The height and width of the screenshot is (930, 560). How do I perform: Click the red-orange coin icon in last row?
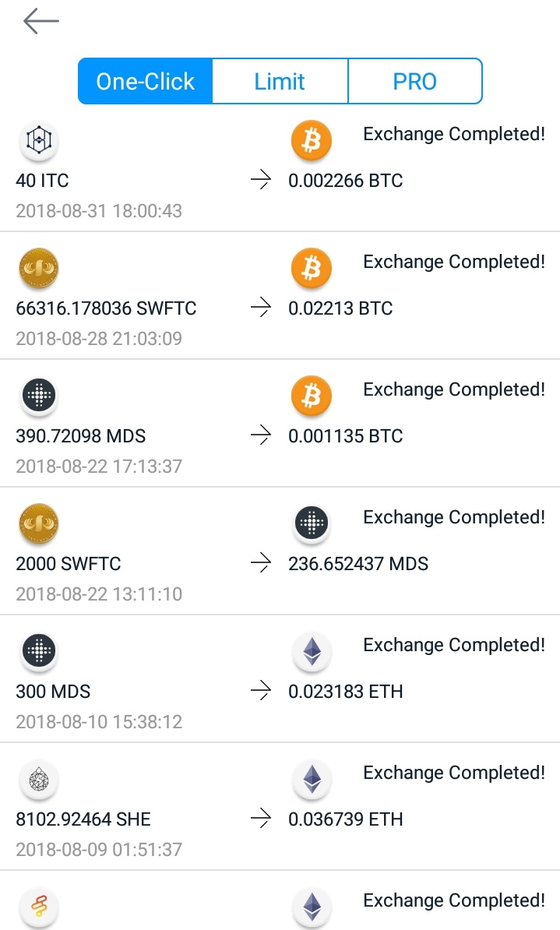(x=39, y=907)
